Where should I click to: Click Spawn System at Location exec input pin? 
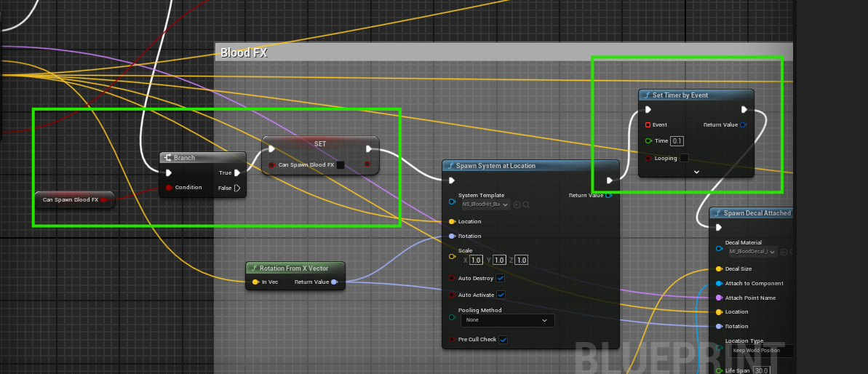click(452, 180)
